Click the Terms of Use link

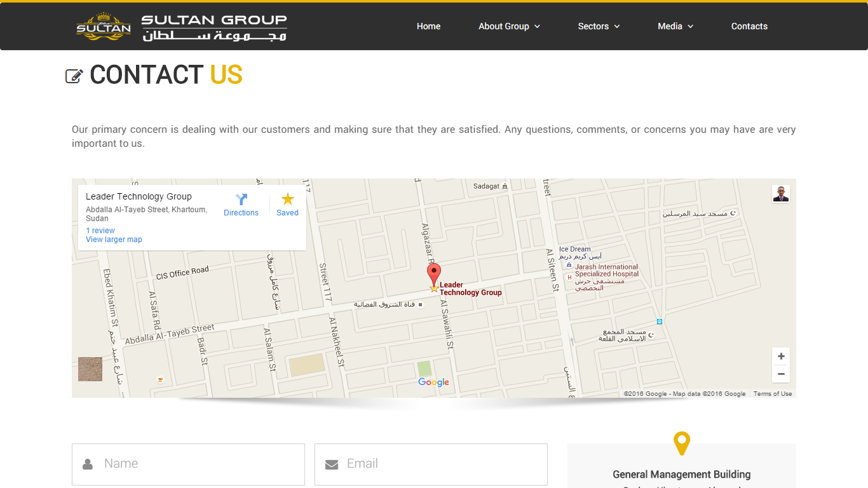point(773,394)
